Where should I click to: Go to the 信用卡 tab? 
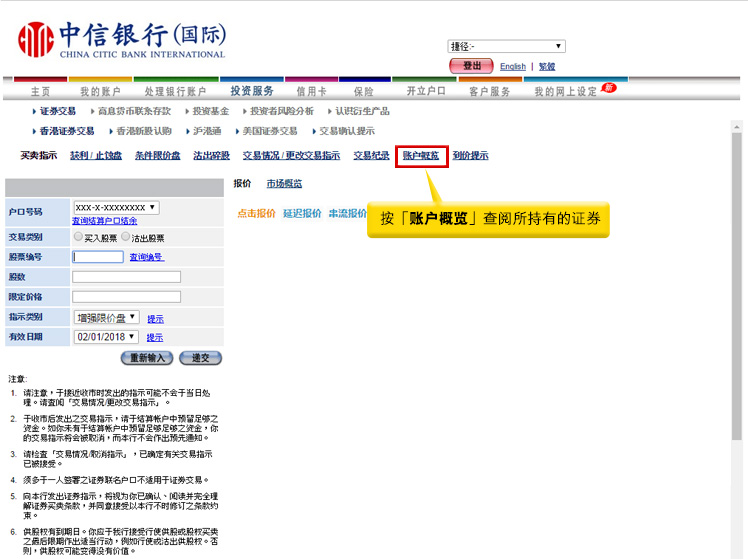(x=311, y=91)
